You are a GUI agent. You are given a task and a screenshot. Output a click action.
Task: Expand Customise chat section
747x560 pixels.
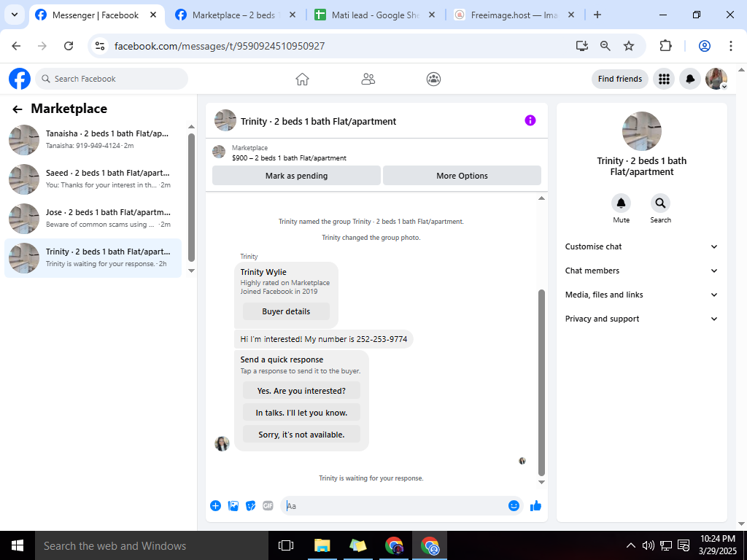pos(641,246)
